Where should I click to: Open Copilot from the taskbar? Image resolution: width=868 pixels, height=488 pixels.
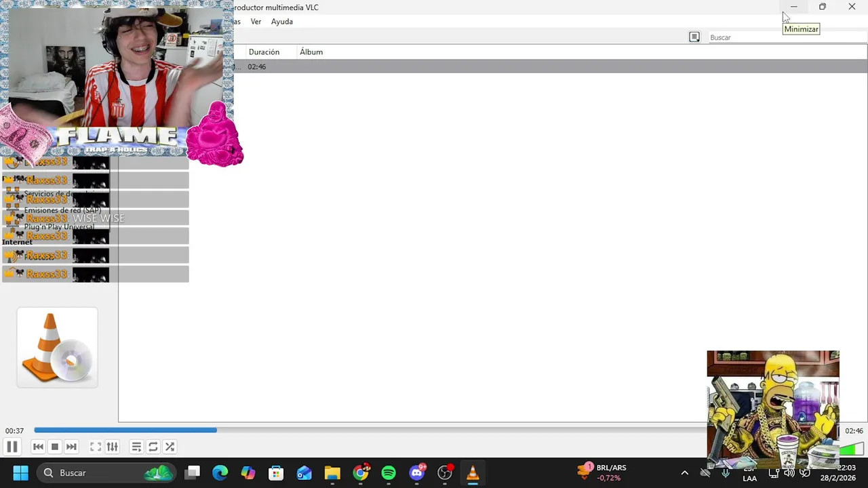tap(248, 473)
